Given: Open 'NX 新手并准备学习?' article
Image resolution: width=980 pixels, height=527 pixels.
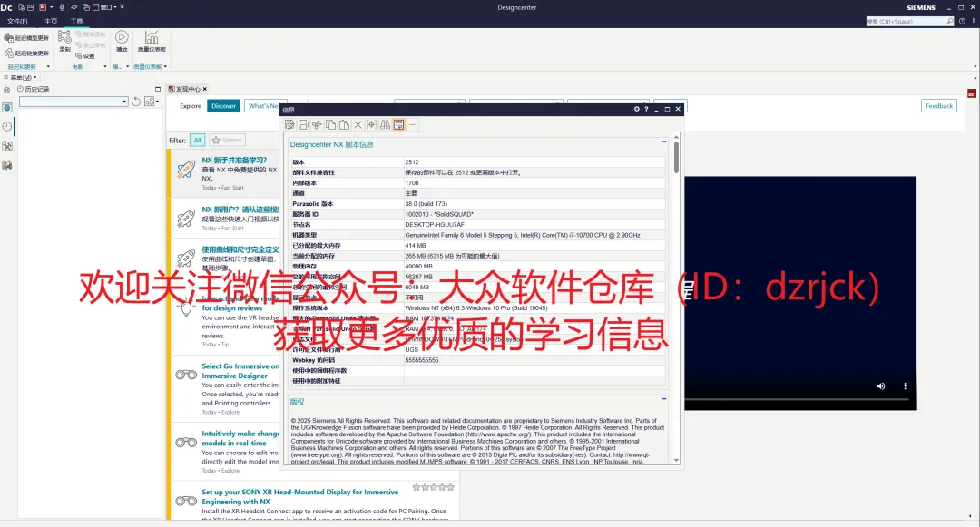Looking at the screenshot, I should coord(234,161).
